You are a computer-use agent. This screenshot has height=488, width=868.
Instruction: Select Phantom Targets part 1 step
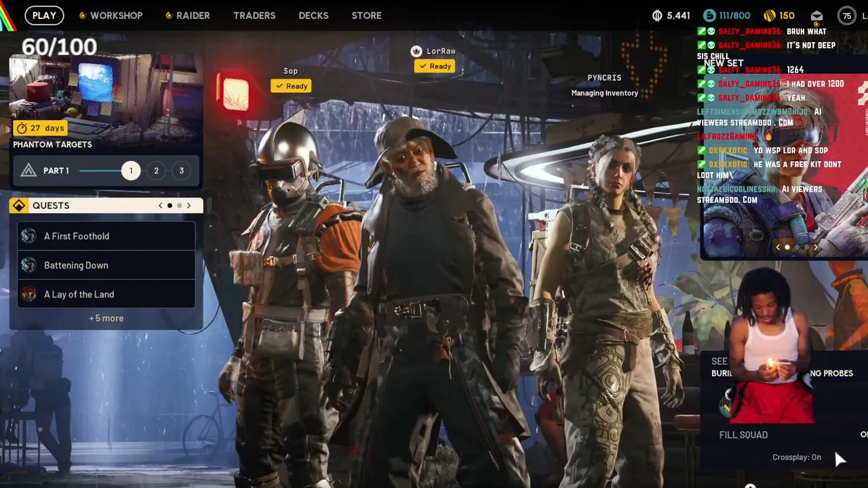pyautogui.click(x=131, y=171)
